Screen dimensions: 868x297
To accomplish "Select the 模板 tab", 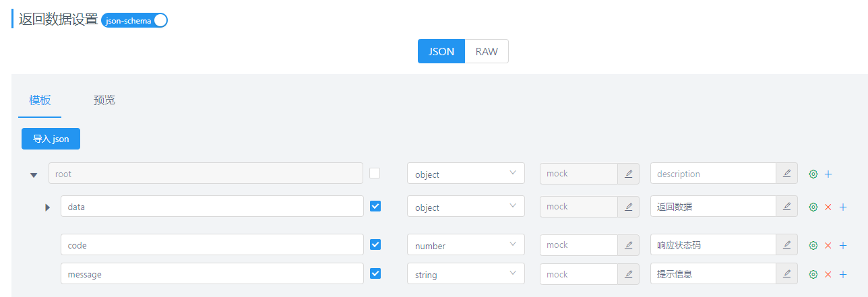I will click(x=40, y=100).
